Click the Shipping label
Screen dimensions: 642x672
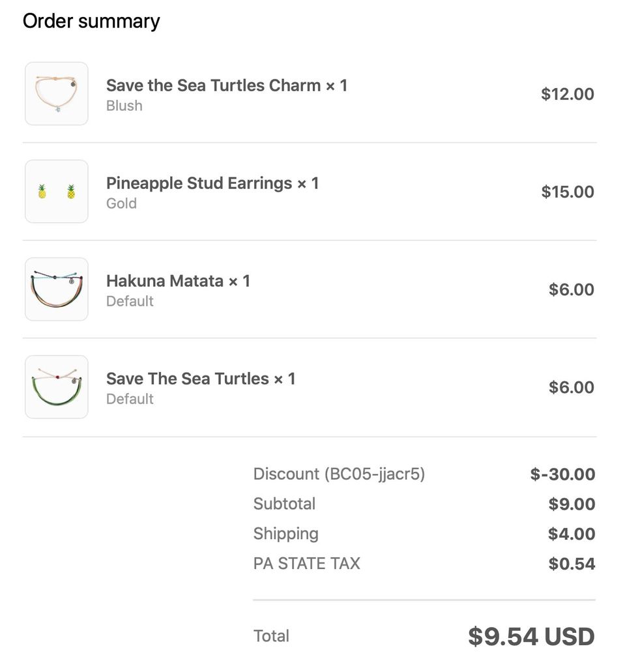pos(286,534)
